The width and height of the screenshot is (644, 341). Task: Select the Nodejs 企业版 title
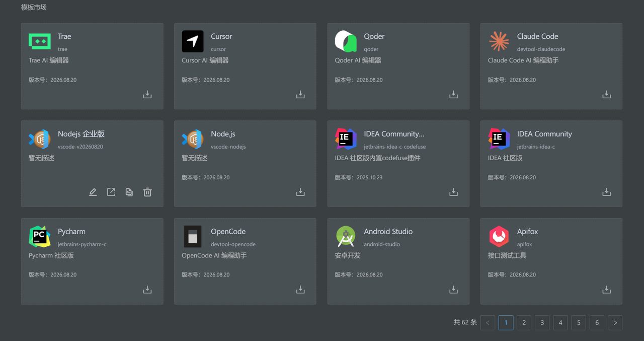click(x=82, y=134)
